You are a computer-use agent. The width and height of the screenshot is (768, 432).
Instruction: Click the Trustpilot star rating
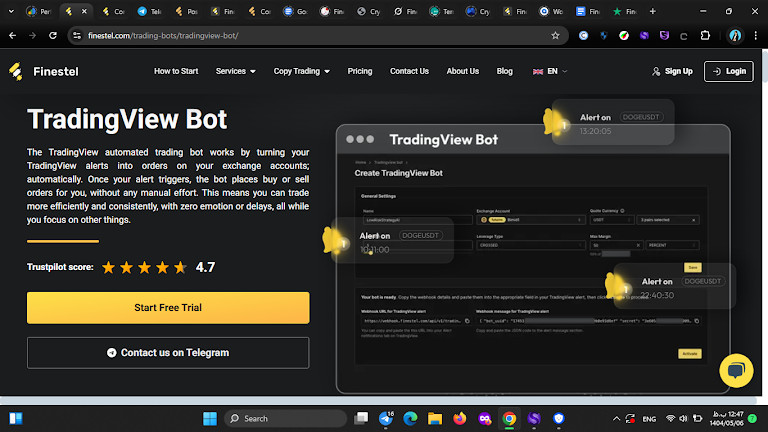coord(144,267)
